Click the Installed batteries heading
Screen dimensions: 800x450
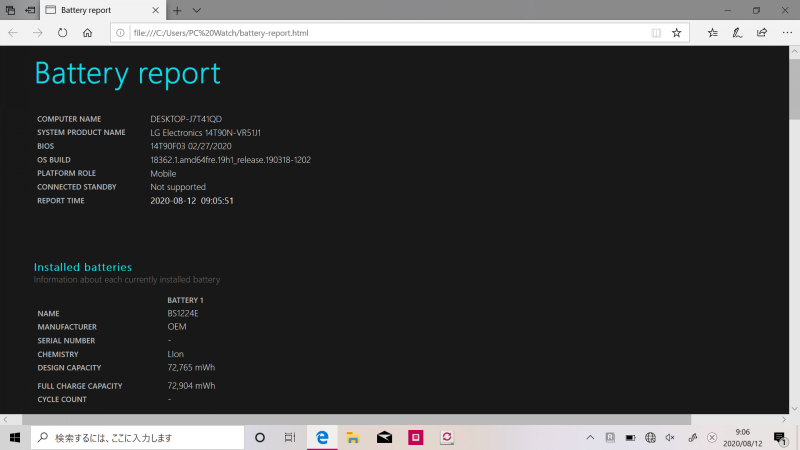click(83, 267)
